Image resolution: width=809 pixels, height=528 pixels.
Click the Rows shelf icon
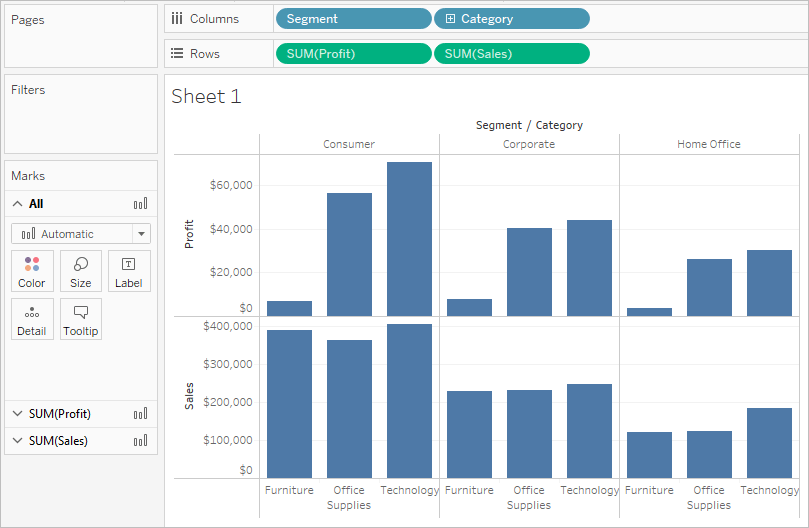pyautogui.click(x=177, y=53)
